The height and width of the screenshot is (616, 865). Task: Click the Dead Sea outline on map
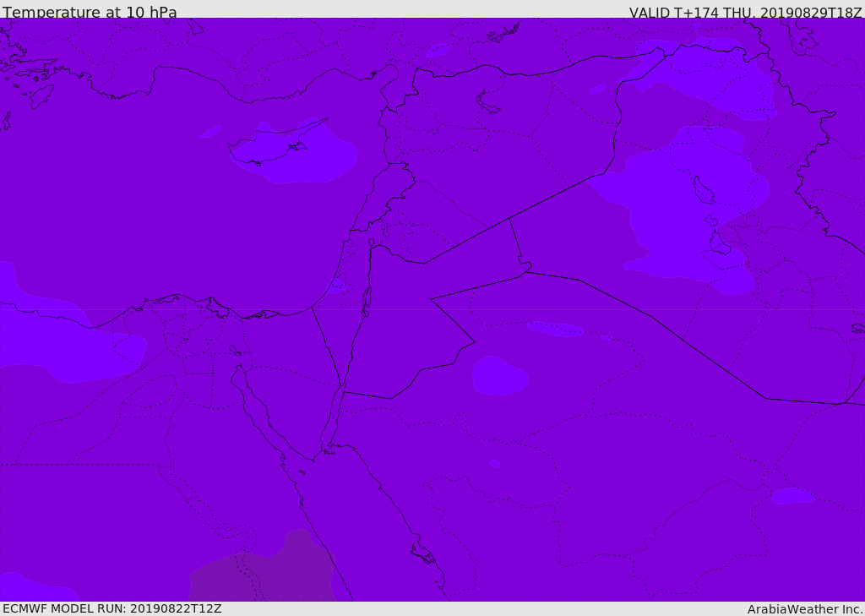click(x=367, y=302)
